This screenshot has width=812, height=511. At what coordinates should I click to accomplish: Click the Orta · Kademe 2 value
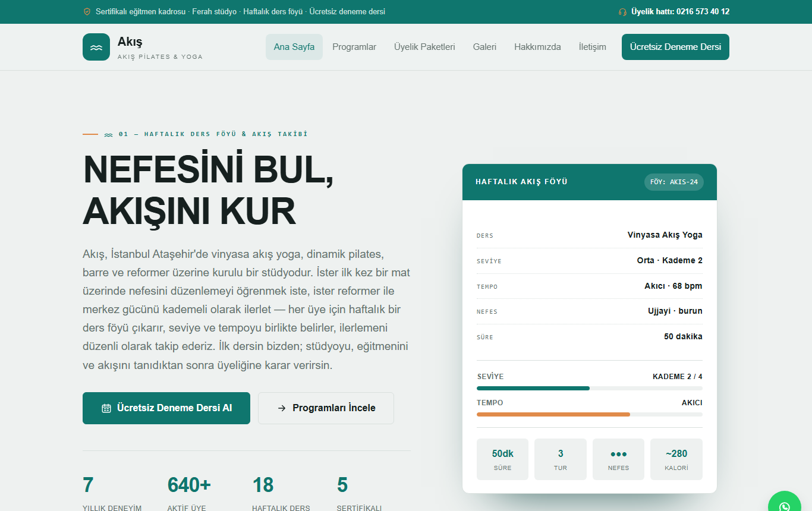pos(669,260)
